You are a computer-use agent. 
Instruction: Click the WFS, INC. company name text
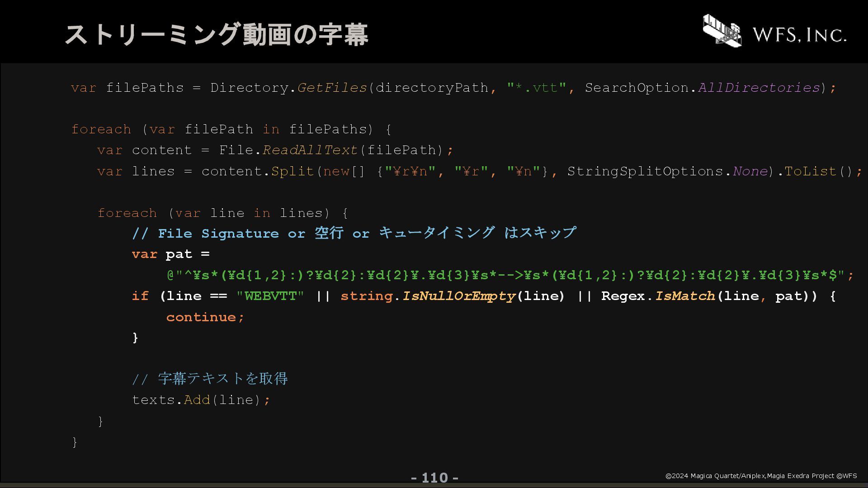[x=799, y=35]
